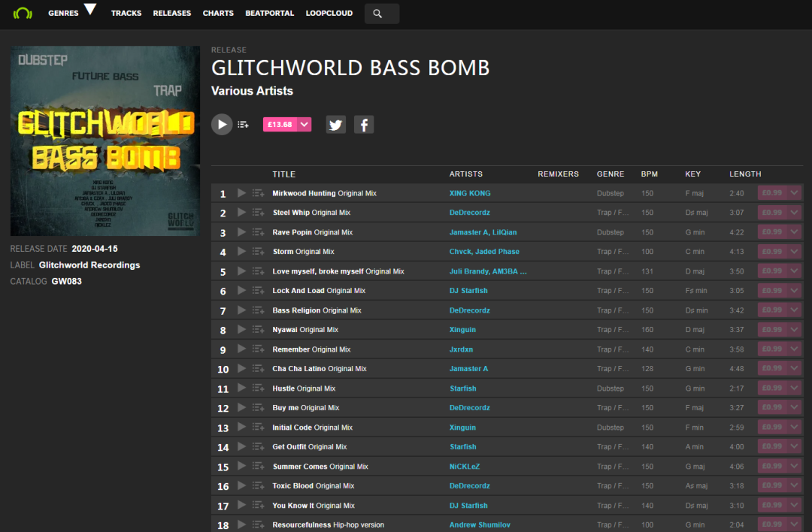Image resolution: width=812 pixels, height=532 pixels.
Task: Add Toxic Blood to queue
Action: tap(259, 485)
